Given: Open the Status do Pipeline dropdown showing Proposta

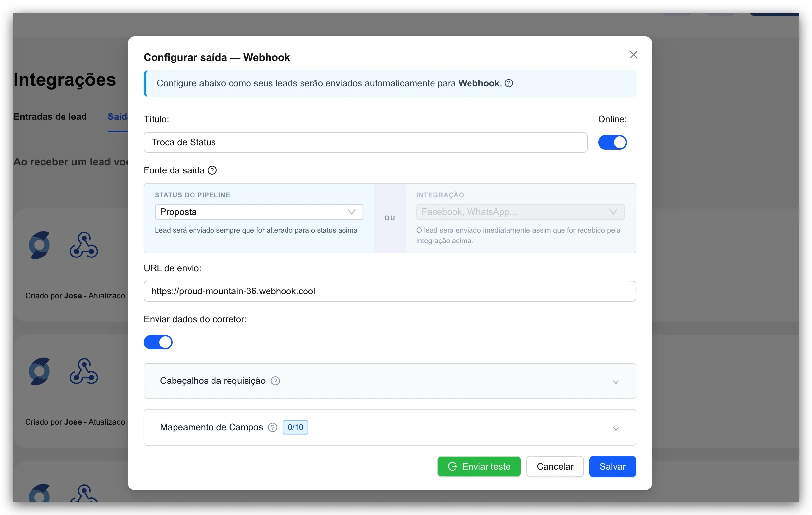Looking at the screenshot, I should click(259, 212).
